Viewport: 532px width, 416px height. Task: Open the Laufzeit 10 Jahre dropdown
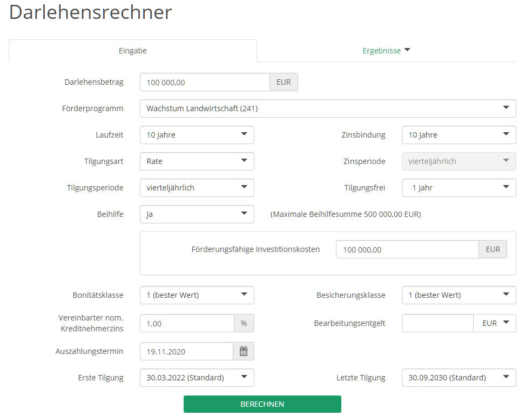point(197,135)
